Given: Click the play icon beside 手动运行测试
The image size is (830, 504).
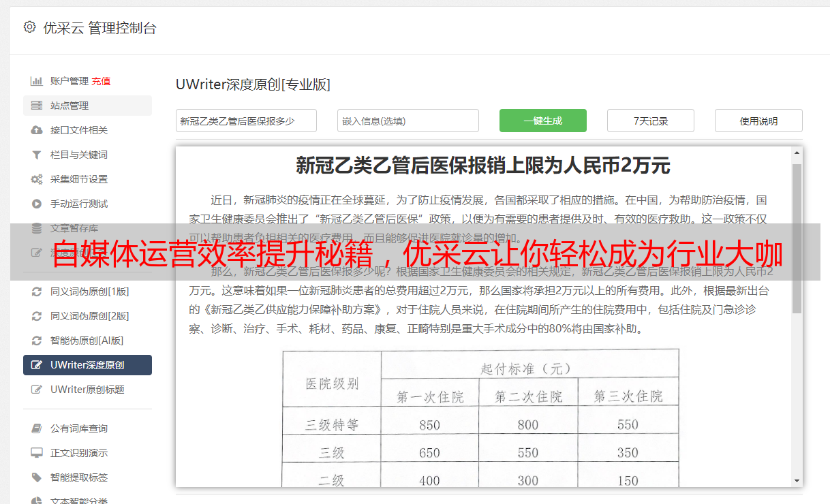Looking at the screenshot, I should click(x=37, y=204).
